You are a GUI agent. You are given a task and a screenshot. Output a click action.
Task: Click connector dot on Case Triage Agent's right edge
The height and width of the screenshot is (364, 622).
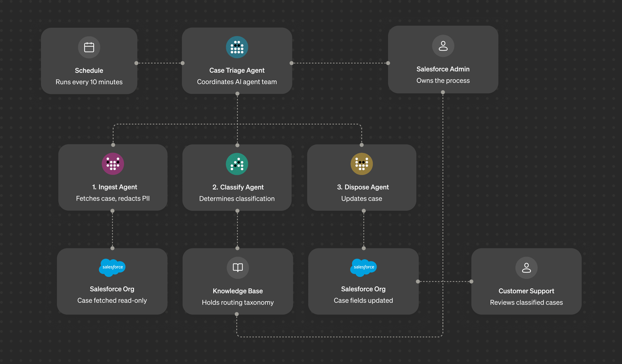click(292, 63)
